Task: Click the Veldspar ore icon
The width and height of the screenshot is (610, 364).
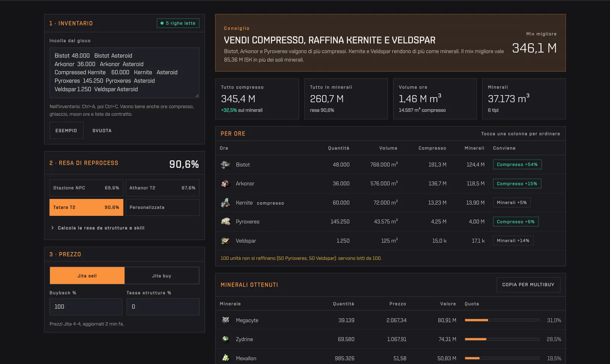Action: tap(225, 241)
